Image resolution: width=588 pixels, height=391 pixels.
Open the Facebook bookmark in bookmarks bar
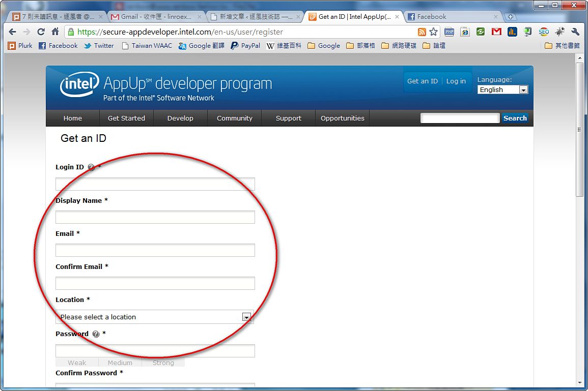[58, 46]
